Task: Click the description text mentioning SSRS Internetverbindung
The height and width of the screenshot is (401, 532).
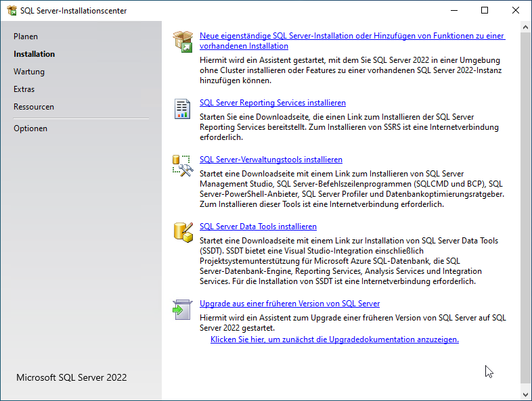Action: coord(349,127)
